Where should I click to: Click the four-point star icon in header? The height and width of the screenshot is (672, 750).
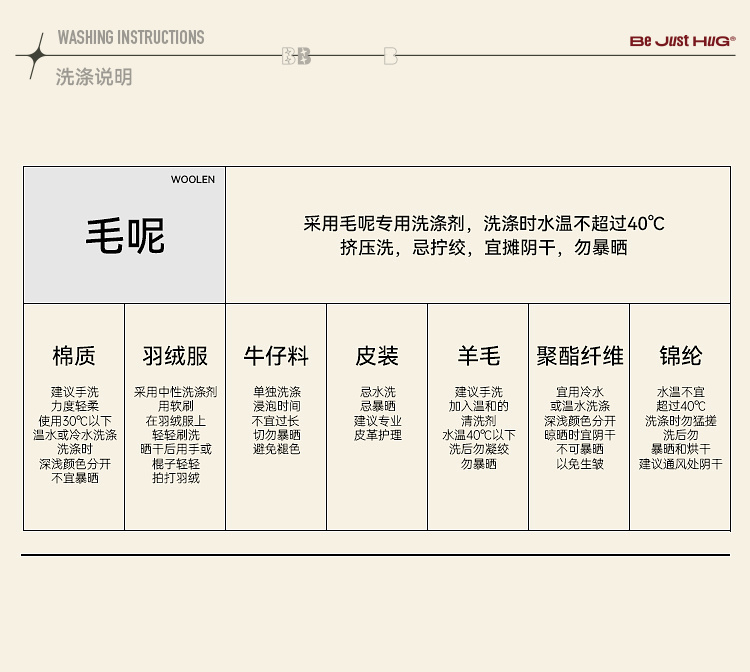point(36,55)
